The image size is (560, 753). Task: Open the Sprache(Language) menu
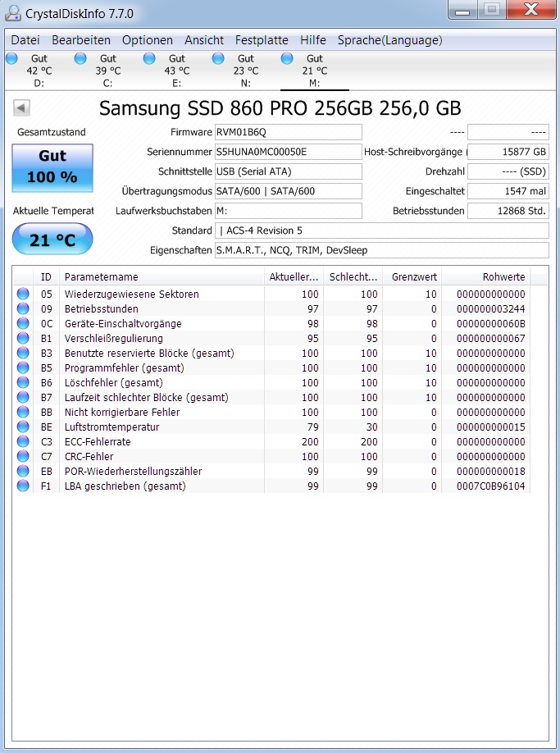389,40
